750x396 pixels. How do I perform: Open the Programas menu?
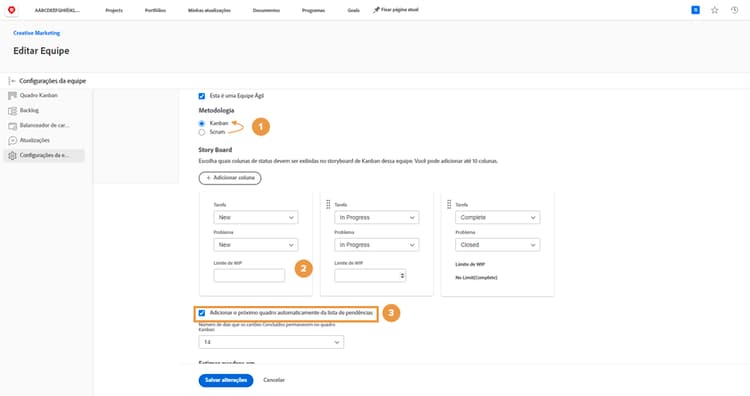coord(313,10)
